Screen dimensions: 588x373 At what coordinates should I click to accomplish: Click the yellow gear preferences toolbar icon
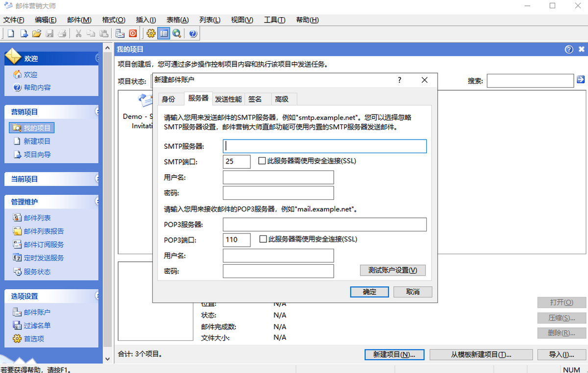click(151, 33)
